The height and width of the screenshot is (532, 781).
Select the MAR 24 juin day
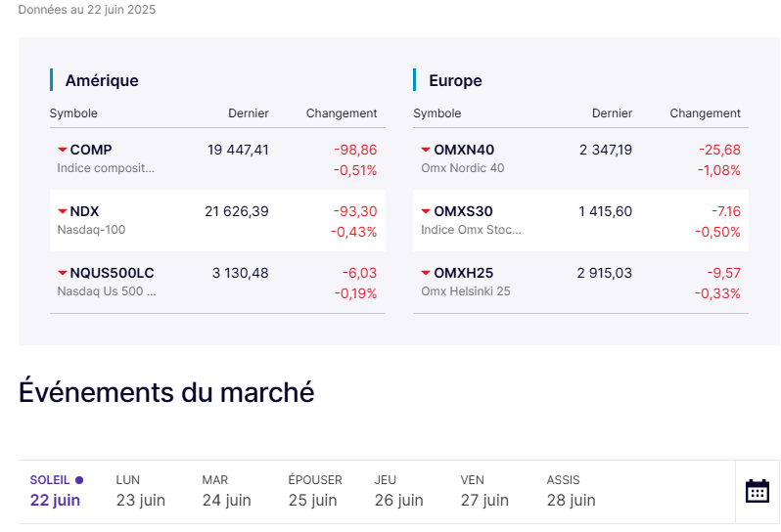click(x=226, y=491)
